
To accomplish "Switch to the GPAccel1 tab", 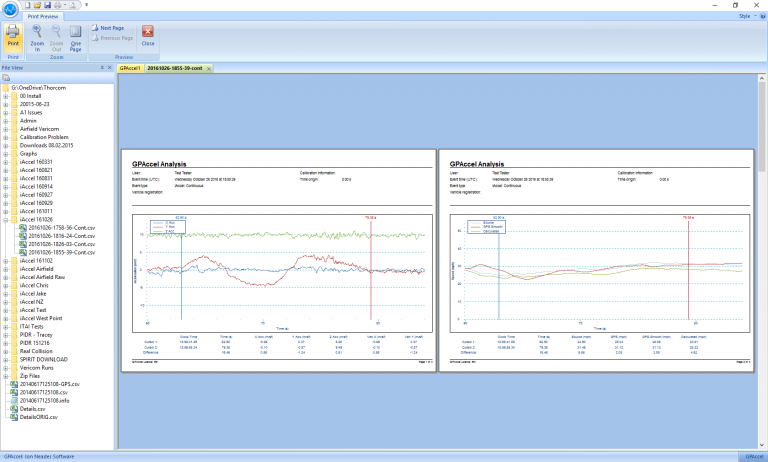I will [x=130, y=69].
